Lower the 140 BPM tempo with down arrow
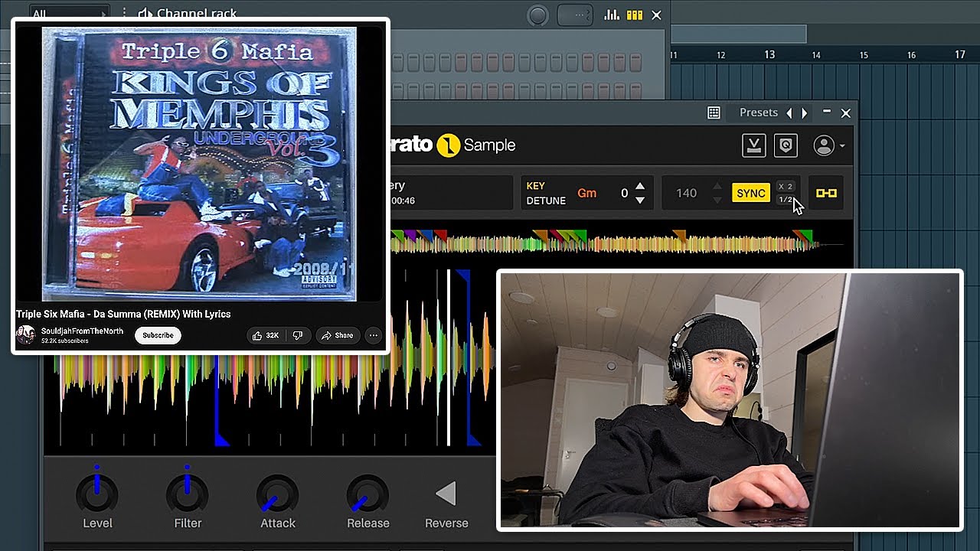The width and height of the screenshot is (980, 551). click(x=717, y=201)
